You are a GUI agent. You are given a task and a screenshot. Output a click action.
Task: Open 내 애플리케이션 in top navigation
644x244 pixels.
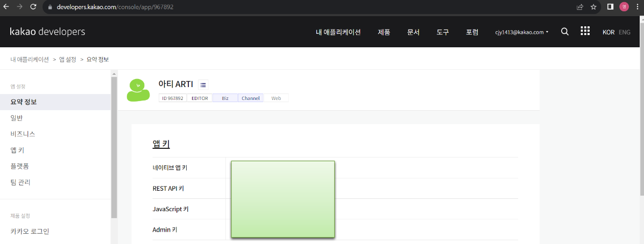pyautogui.click(x=338, y=32)
